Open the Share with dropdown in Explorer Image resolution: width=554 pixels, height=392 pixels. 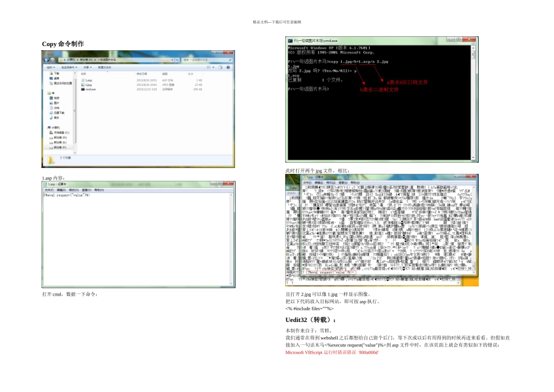pos(87,67)
